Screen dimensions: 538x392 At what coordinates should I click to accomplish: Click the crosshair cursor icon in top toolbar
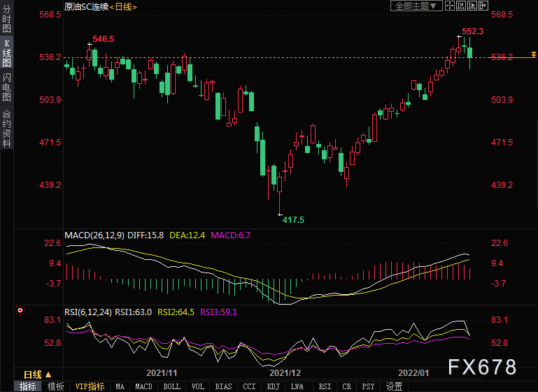(x=450, y=6)
